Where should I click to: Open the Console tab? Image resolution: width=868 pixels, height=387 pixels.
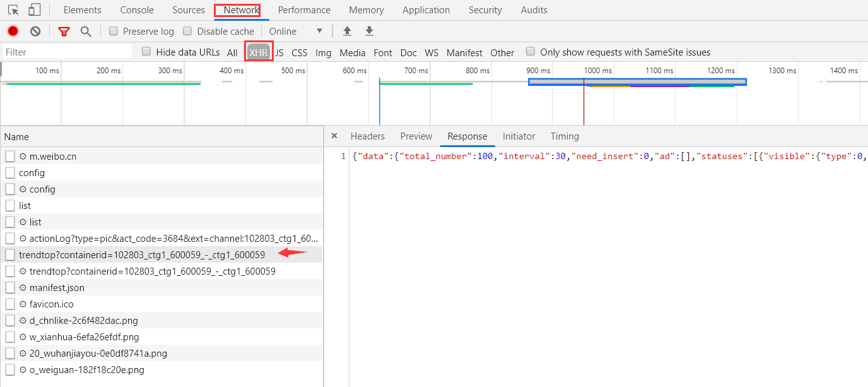point(137,10)
